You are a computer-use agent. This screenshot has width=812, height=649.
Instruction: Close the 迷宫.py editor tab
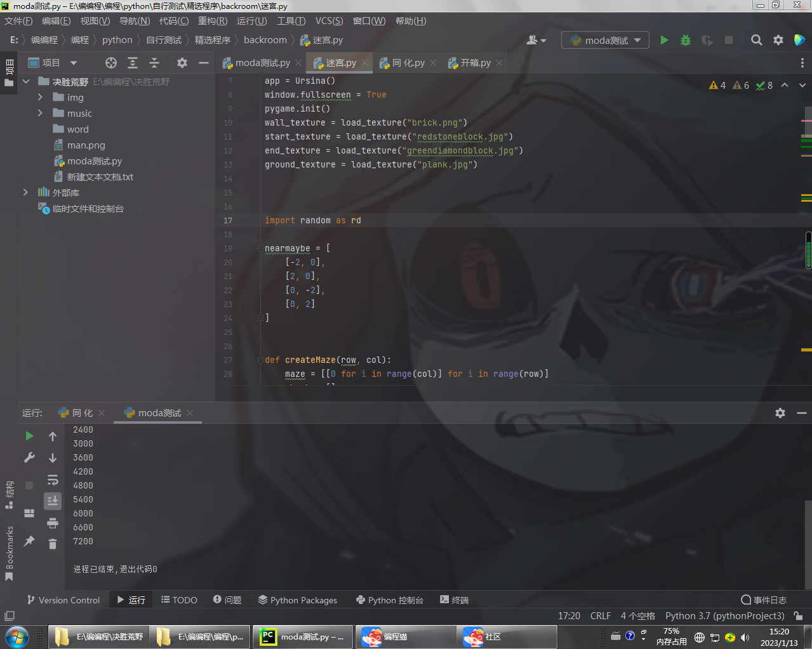click(364, 63)
